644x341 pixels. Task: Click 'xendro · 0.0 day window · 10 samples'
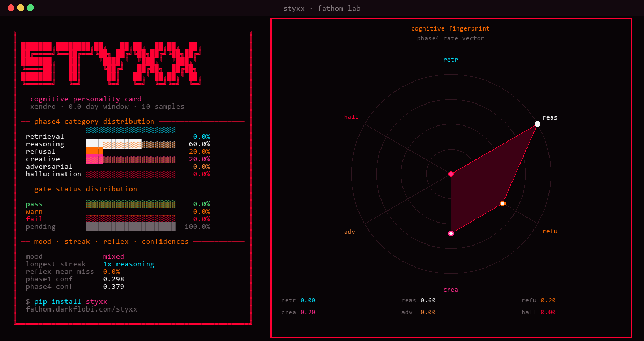pyautogui.click(x=107, y=107)
